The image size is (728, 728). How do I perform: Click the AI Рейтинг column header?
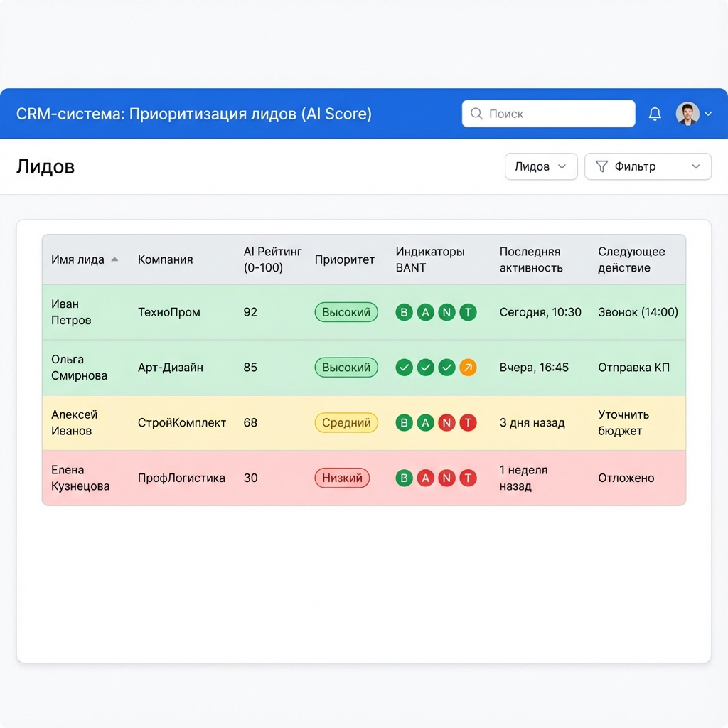tap(272, 259)
